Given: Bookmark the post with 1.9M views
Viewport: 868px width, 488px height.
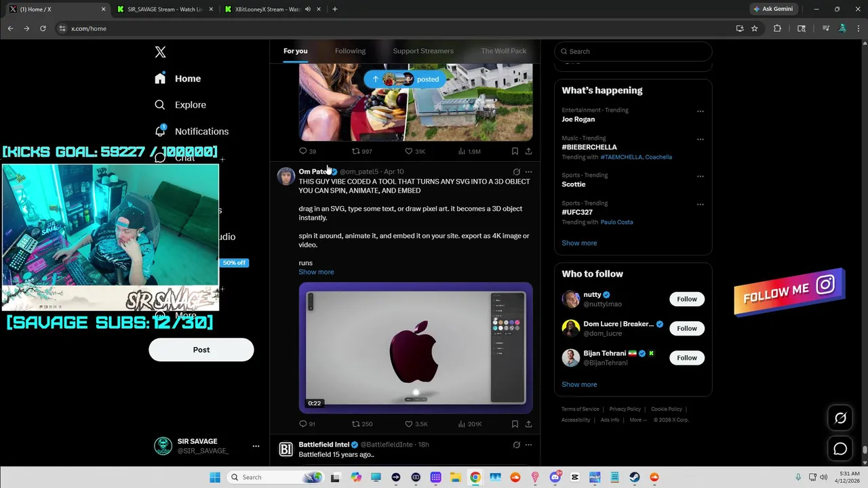Looking at the screenshot, I should (x=515, y=151).
